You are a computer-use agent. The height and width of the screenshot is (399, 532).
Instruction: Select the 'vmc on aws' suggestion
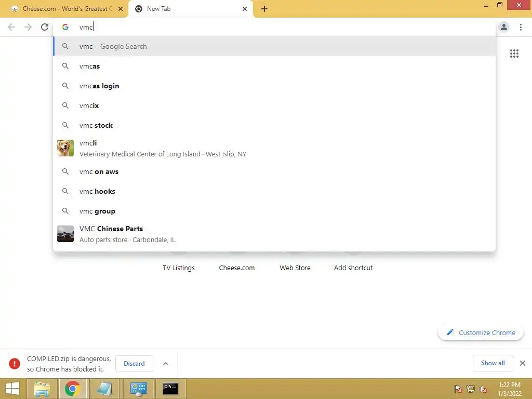pyautogui.click(x=274, y=171)
